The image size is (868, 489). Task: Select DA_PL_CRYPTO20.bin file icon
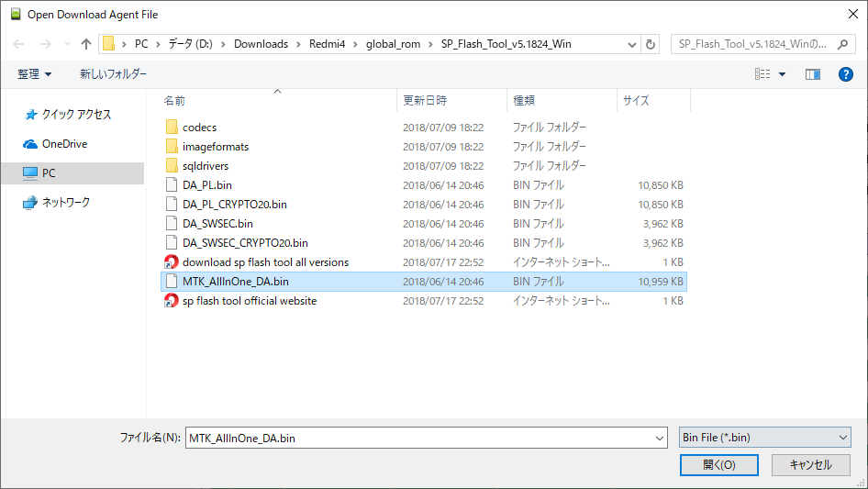click(172, 205)
